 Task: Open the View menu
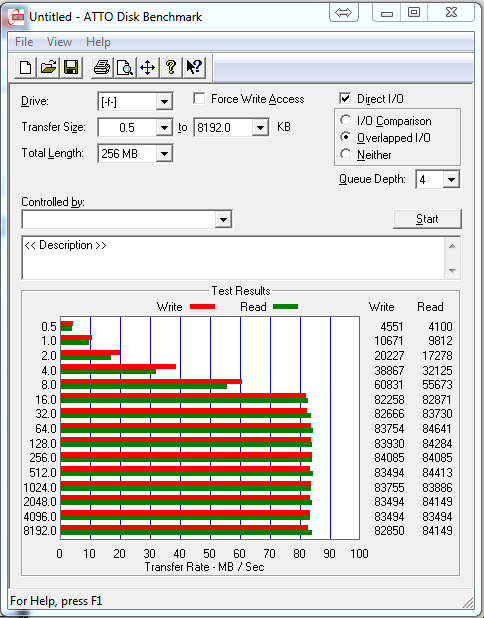click(x=60, y=42)
